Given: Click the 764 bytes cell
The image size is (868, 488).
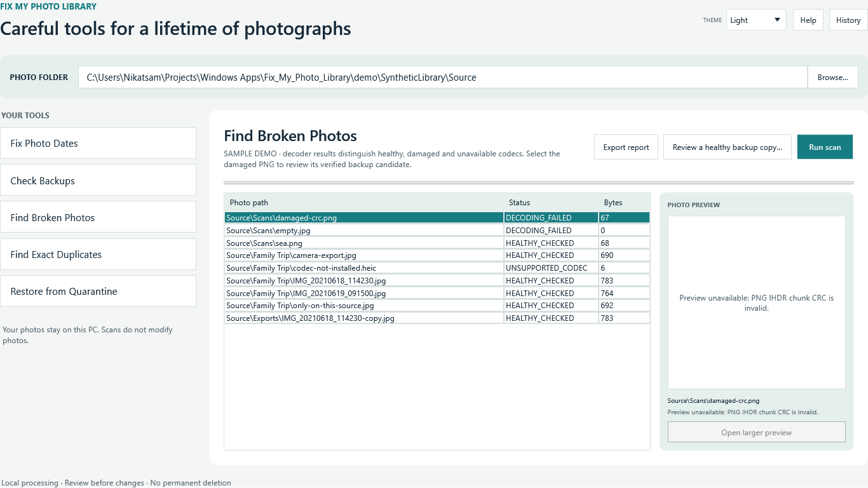Looking at the screenshot, I should coord(624,293).
